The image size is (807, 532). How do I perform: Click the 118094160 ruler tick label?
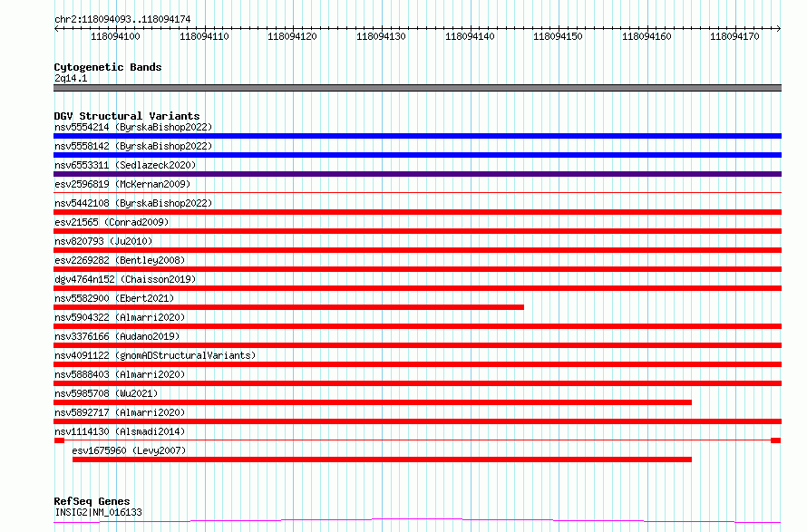[x=647, y=36]
